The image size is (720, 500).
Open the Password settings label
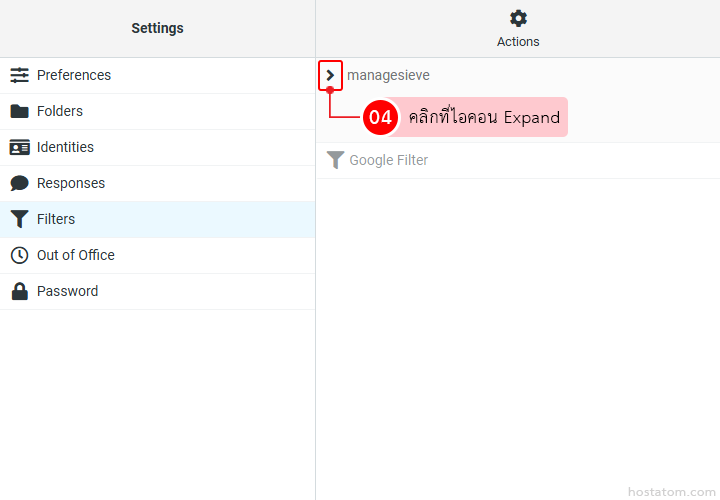[67, 291]
